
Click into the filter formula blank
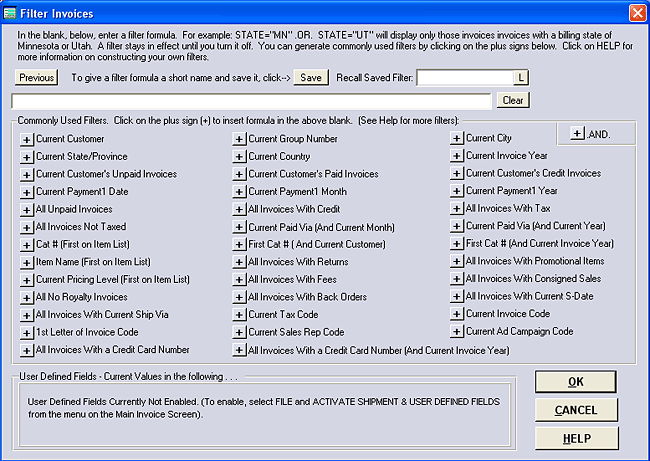(x=251, y=100)
